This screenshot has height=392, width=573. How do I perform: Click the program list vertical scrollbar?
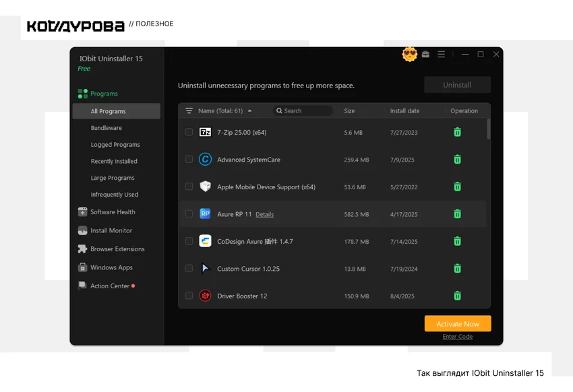489,129
